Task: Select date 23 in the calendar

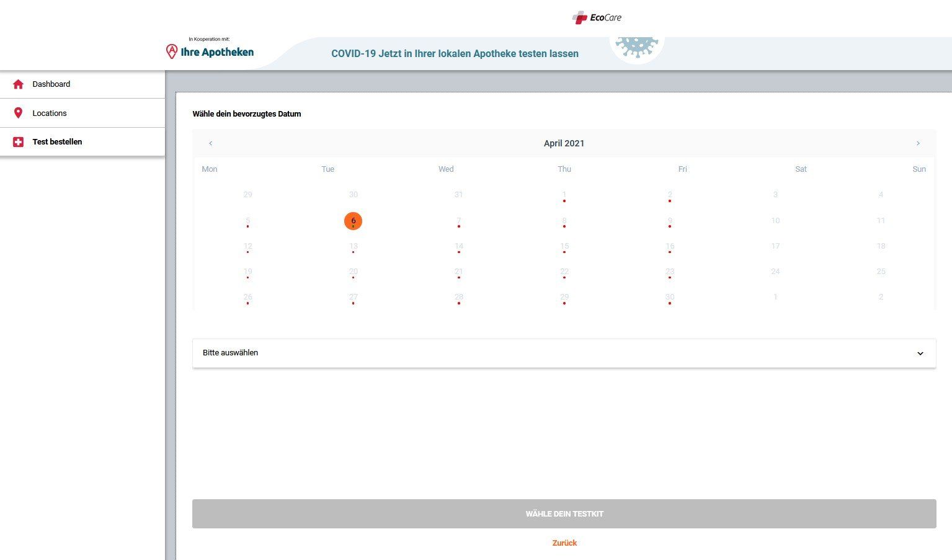Action: pos(670,272)
